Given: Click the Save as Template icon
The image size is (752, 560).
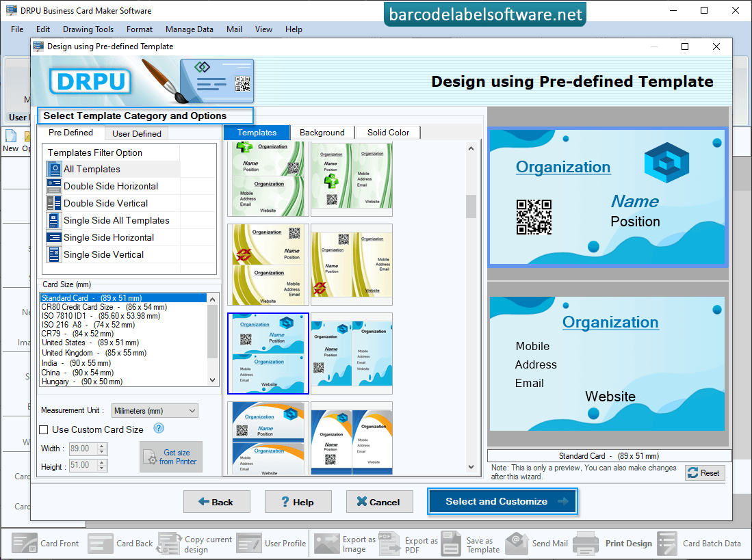Looking at the screenshot, I should pyautogui.click(x=451, y=544).
